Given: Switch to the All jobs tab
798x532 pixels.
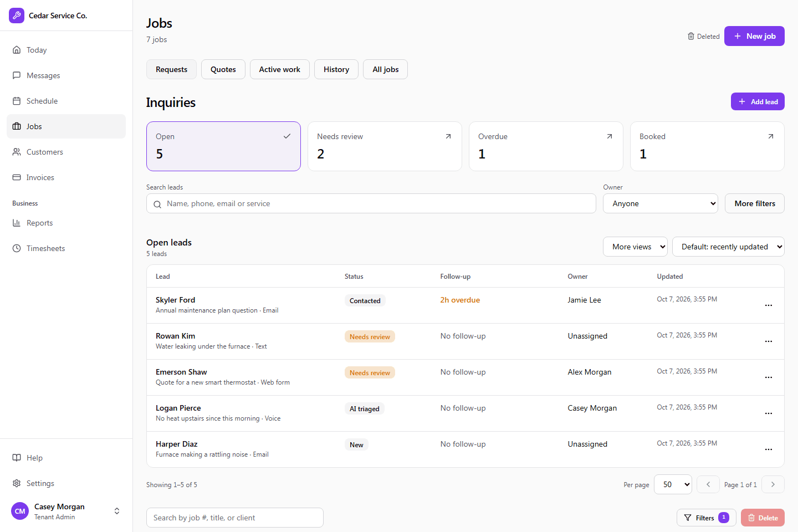Looking at the screenshot, I should [x=386, y=69].
